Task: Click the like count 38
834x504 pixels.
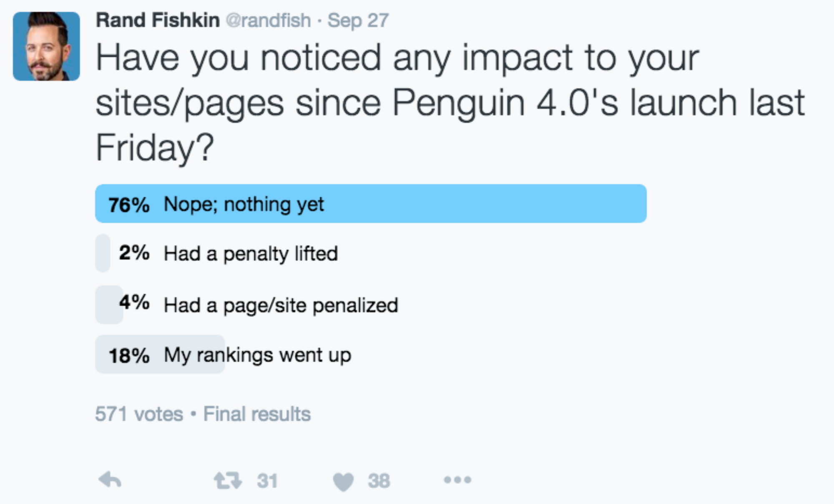Action: coord(379,481)
